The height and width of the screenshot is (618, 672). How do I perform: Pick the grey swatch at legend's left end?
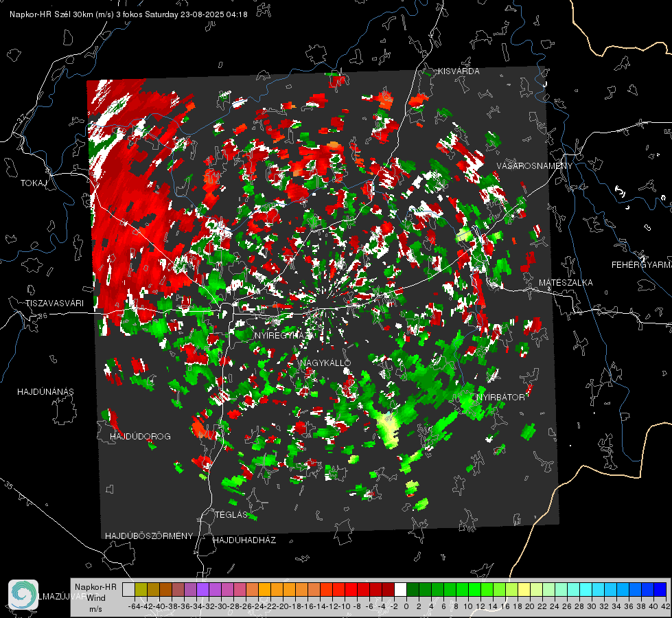pyautogui.click(x=128, y=589)
